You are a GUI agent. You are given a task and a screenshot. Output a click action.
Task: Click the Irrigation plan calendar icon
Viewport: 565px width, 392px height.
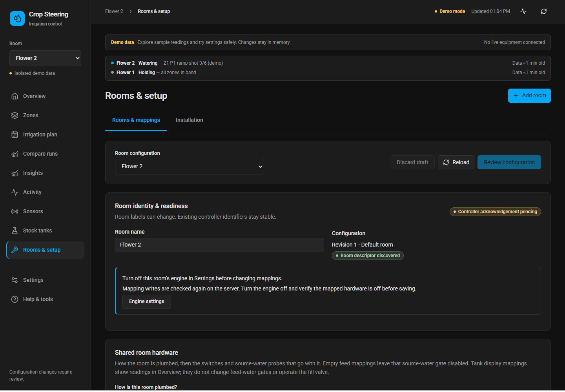[15, 134]
